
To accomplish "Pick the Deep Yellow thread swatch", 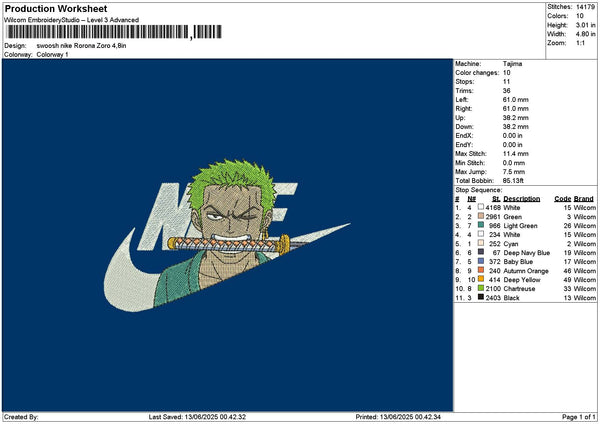I will 481,279.
